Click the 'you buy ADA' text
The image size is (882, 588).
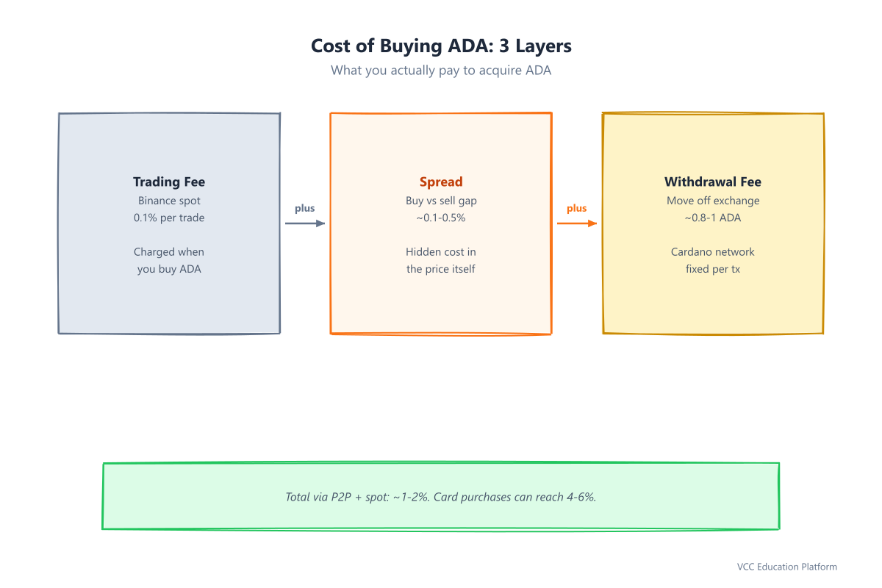pos(169,269)
